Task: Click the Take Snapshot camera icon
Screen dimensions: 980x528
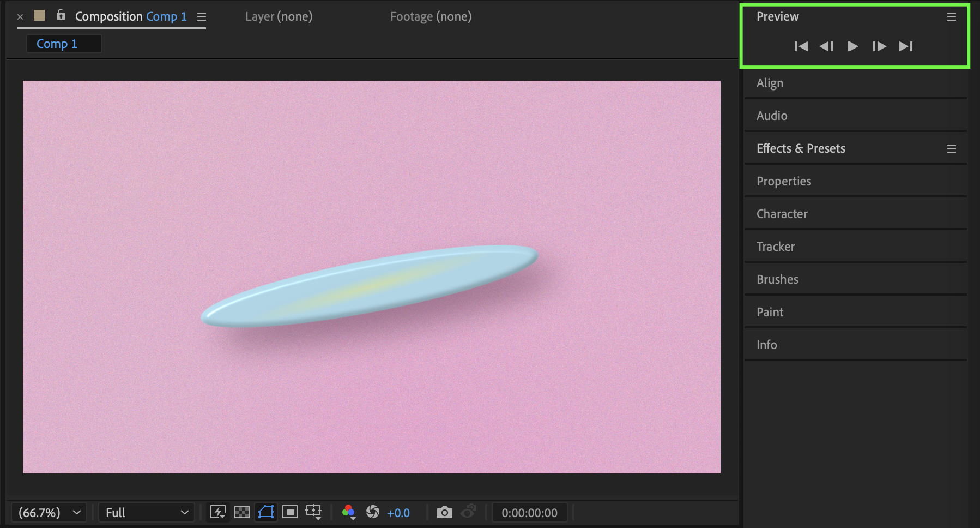Action: coord(444,512)
